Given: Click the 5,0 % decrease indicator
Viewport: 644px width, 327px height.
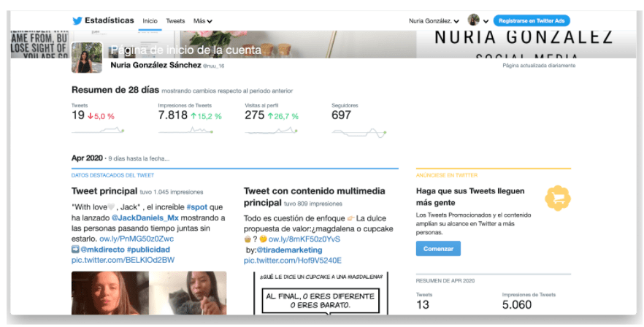Looking at the screenshot, I should tap(101, 116).
